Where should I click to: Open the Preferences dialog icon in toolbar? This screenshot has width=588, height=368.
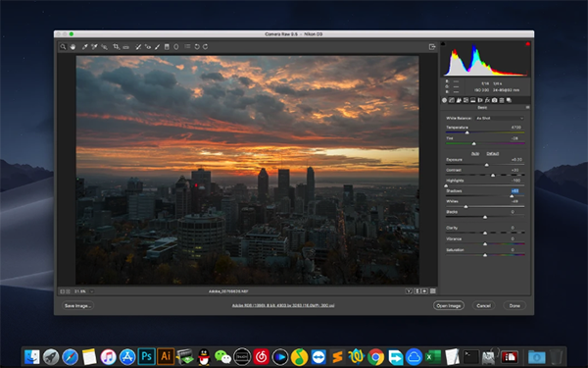tap(187, 46)
